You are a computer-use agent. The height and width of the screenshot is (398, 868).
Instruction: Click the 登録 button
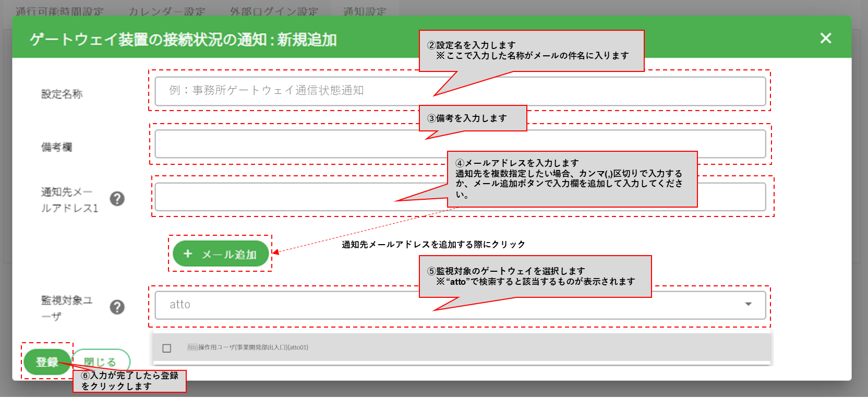[x=47, y=361]
